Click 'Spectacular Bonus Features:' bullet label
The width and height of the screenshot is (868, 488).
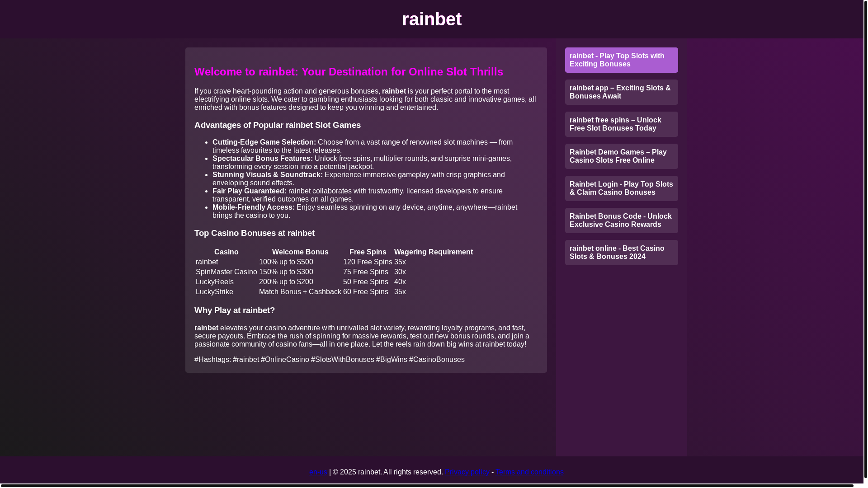[x=263, y=159]
